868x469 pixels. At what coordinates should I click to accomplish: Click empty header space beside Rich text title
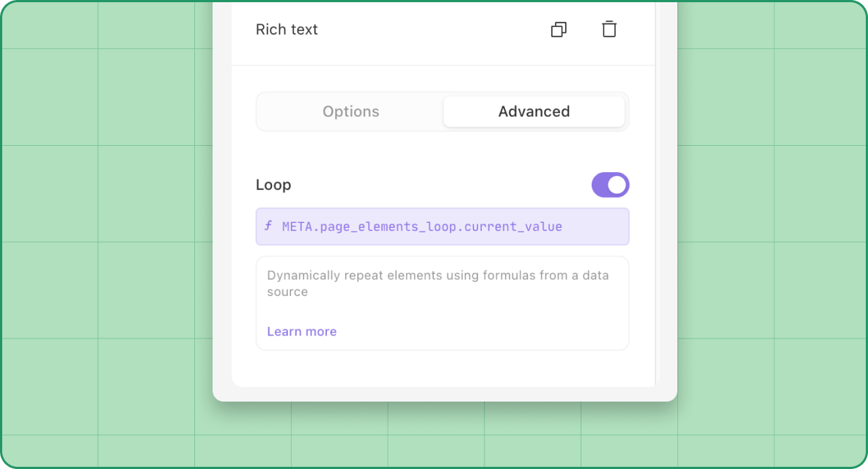(x=433, y=30)
